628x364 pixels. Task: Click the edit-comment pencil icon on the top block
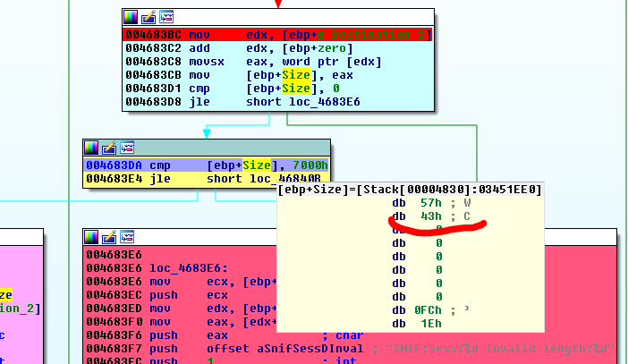(x=149, y=17)
